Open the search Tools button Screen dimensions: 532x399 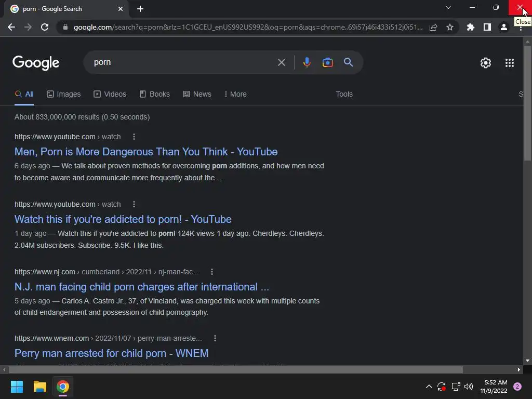point(344,94)
